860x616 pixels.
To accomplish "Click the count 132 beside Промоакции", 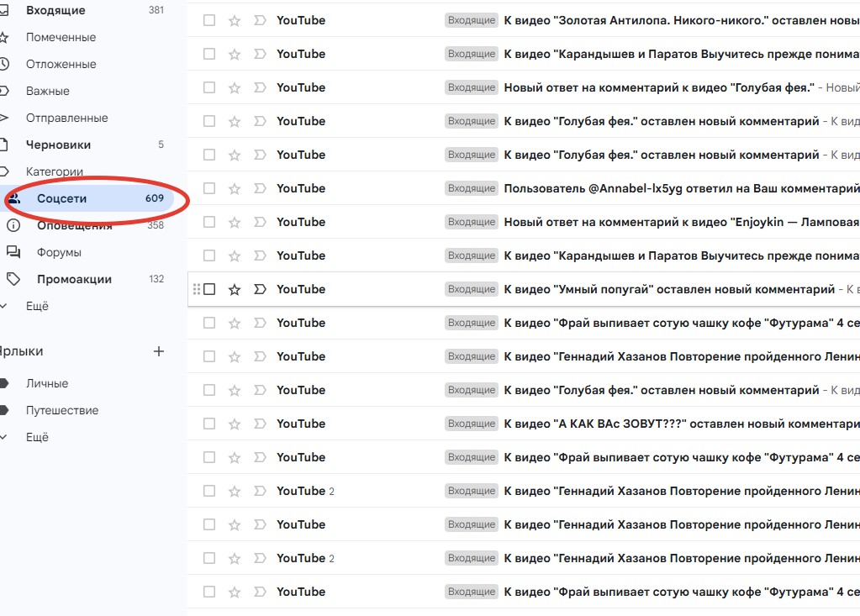I will pos(156,279).
